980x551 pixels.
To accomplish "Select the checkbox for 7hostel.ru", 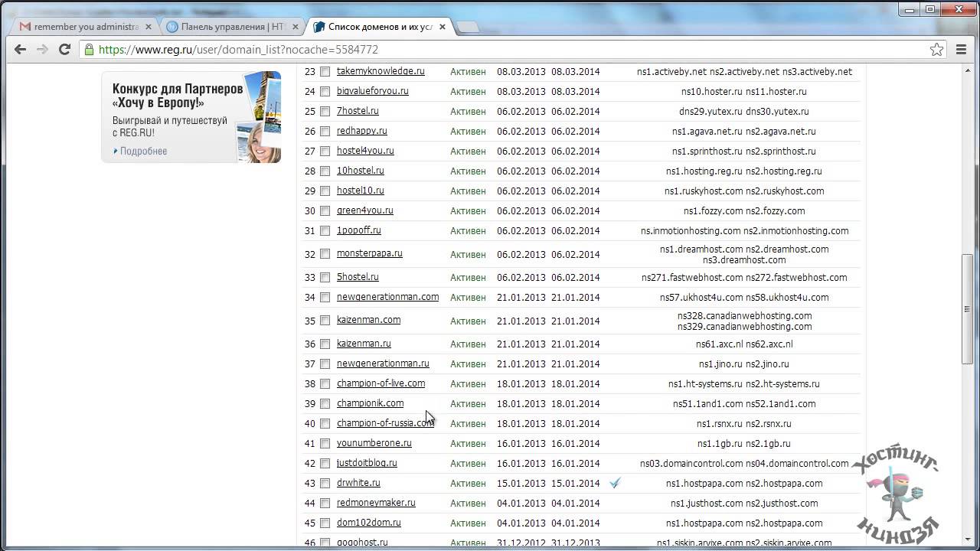I will pos(325,111).
